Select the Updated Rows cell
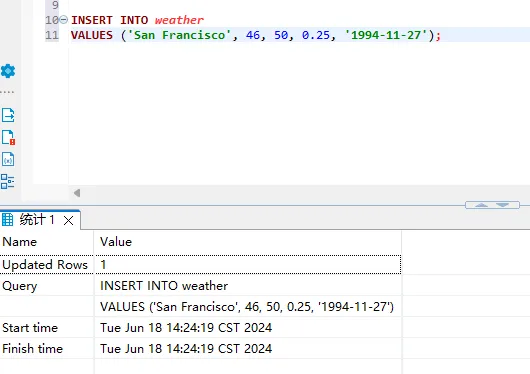530x374 pixels. (x=47, y=264)
